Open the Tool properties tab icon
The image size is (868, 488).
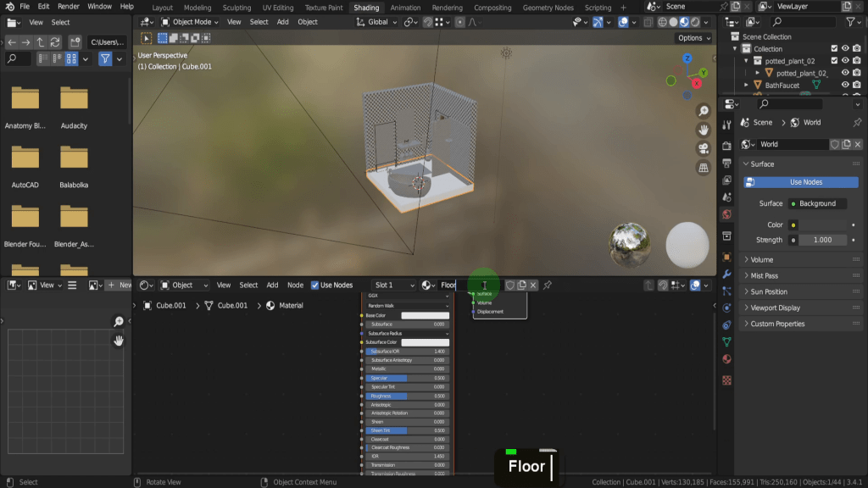coord(726,125)
